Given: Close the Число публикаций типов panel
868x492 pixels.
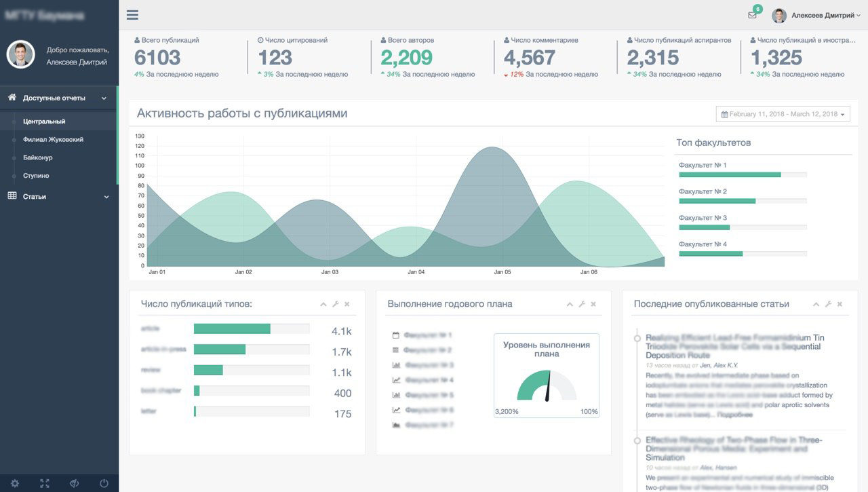Looking at the screenshot, I should (x=347, y=304).
